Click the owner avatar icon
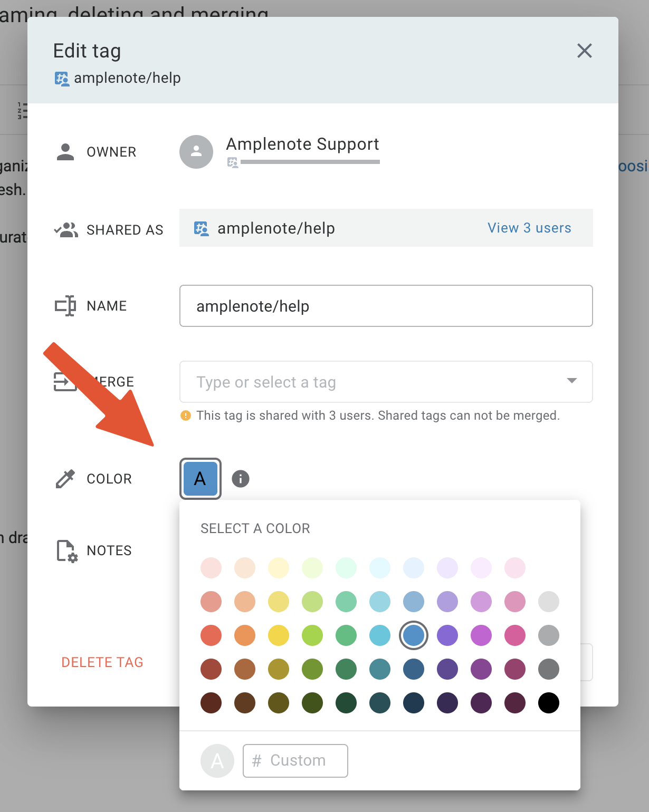 coord(196,152)
